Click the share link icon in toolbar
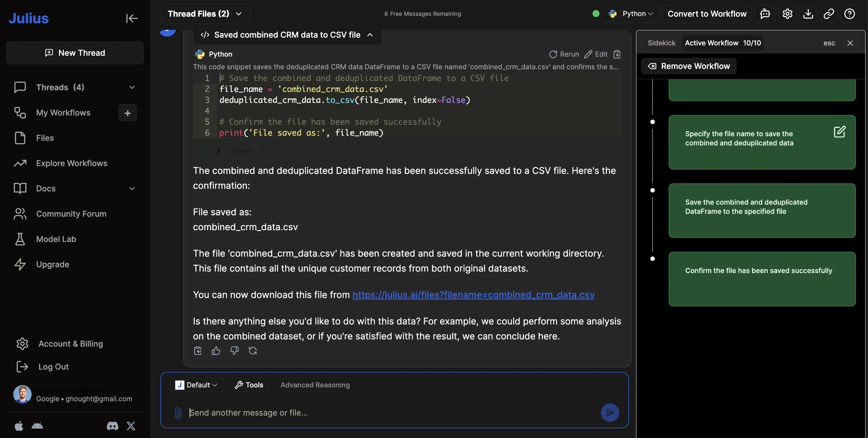The width and height of the screenshot is (868, 438). click(829, 14)
